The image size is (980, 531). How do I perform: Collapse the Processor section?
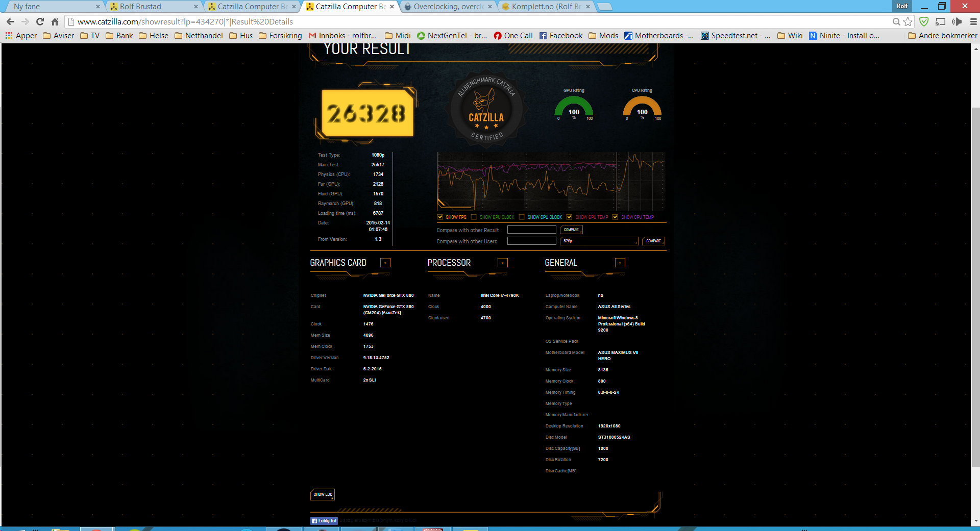point(503,263)
